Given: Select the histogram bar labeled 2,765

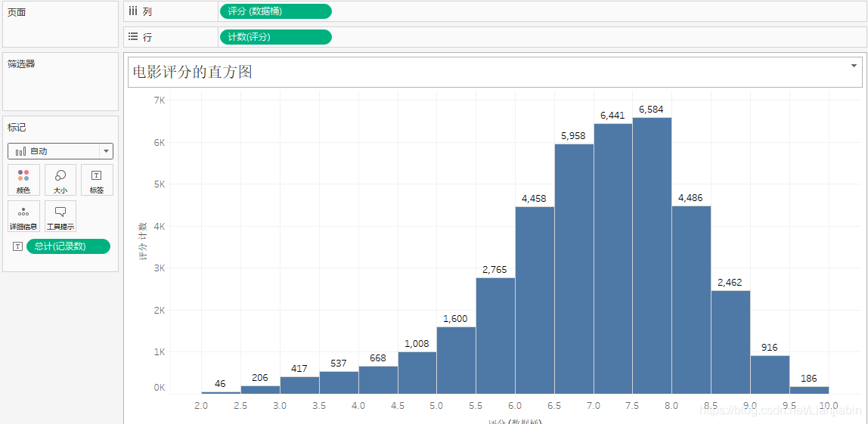Looking at the screenshot, I should (x=495, y=336).
